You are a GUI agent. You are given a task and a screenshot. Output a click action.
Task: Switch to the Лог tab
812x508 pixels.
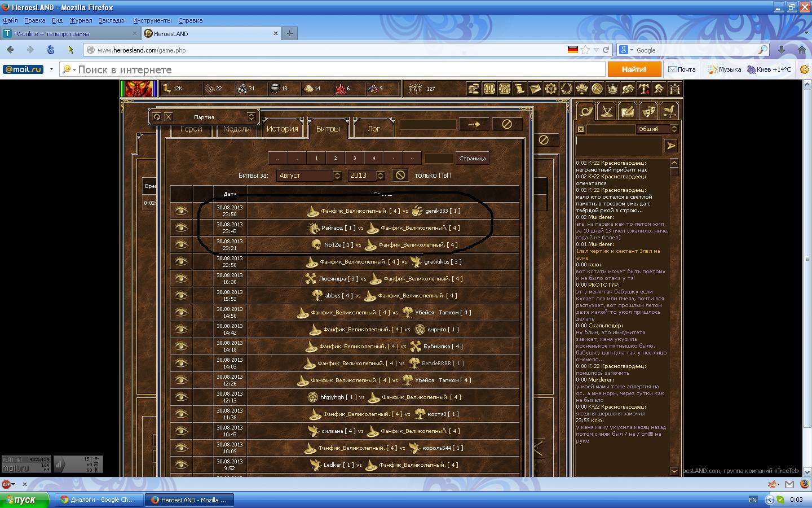[x=373, y=129]
